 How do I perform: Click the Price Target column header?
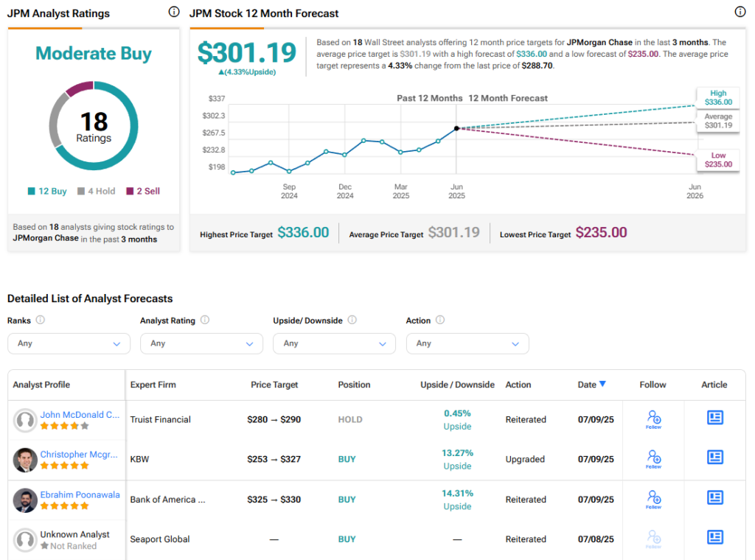(x=274, y=385)
